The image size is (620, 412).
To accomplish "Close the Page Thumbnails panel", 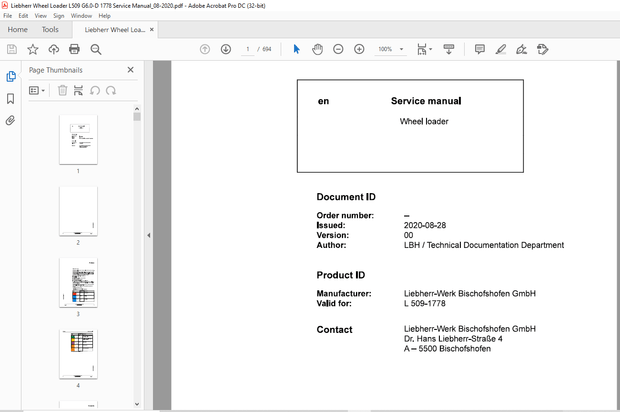I will tap(130, 70).
